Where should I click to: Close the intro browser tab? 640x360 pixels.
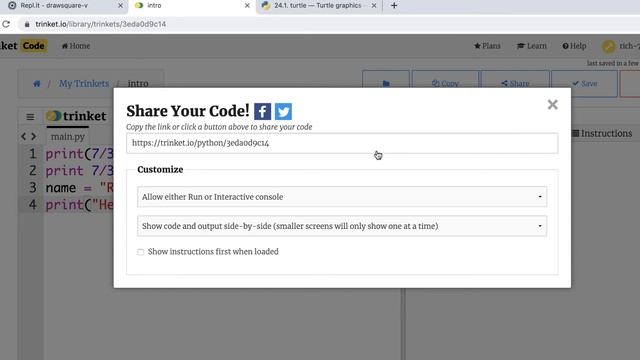tap(247, 6)
